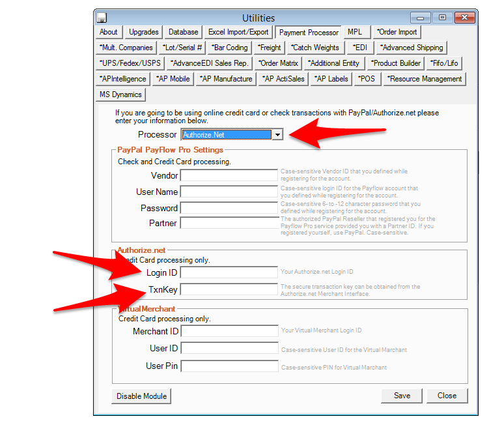Viewport: 504px width, 423px height.
Task: Switch to the *Bar Coding tab
Action: (x=229, y=48)
